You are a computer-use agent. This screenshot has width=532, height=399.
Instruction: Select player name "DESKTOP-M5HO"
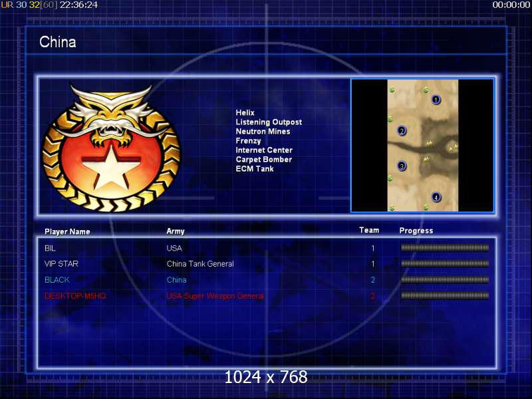click(75, 296)
